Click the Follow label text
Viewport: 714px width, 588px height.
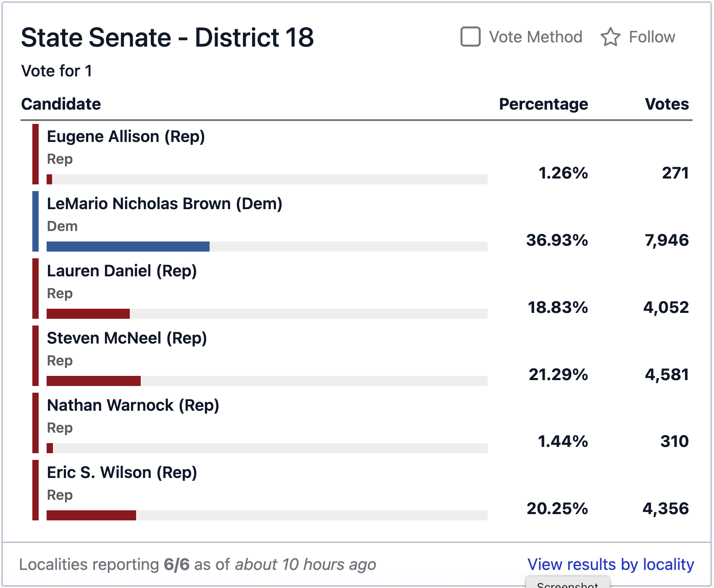652,37
